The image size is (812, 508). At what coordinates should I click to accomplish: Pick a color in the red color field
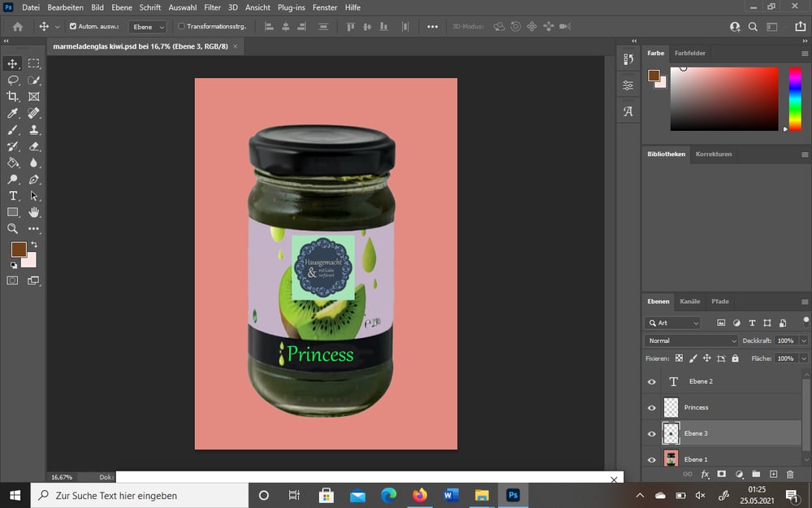(724, 98)
